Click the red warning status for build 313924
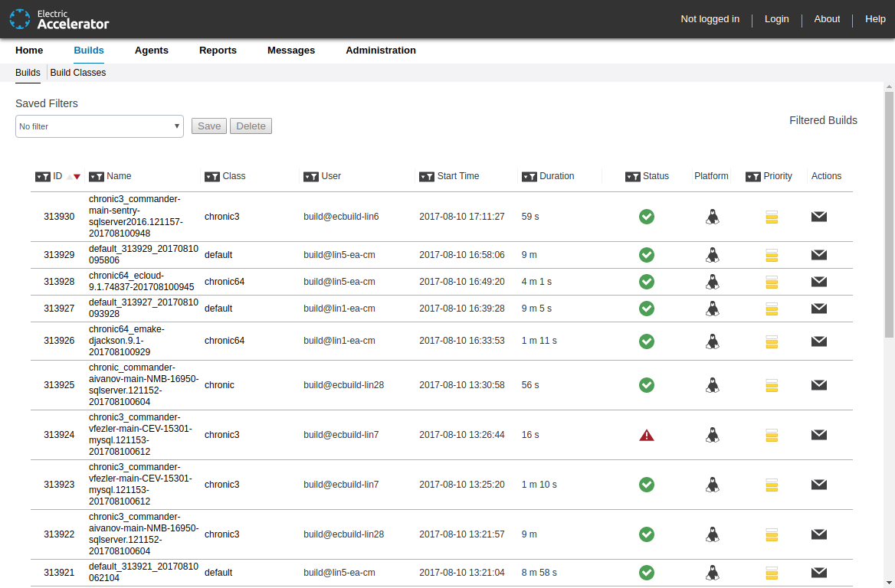Viewport: 895px width, 588px height. 647,435
